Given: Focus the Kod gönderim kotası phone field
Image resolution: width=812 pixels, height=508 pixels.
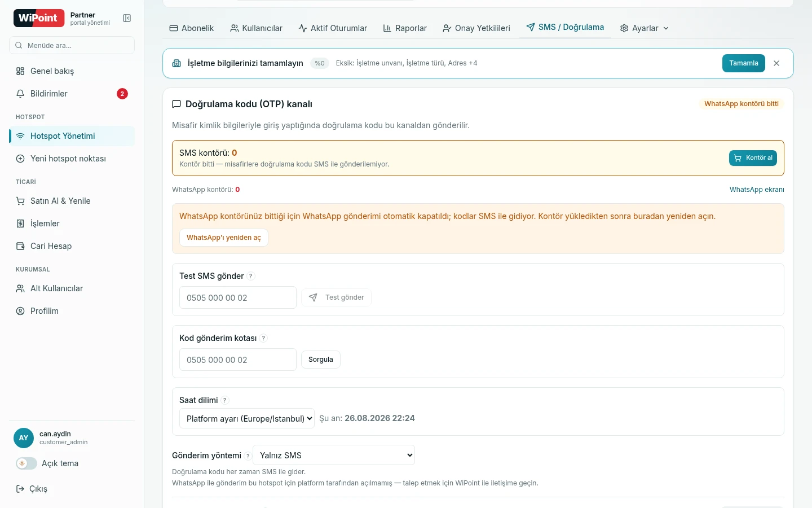Looking at the screenshot, I should [x=238, y=360].
